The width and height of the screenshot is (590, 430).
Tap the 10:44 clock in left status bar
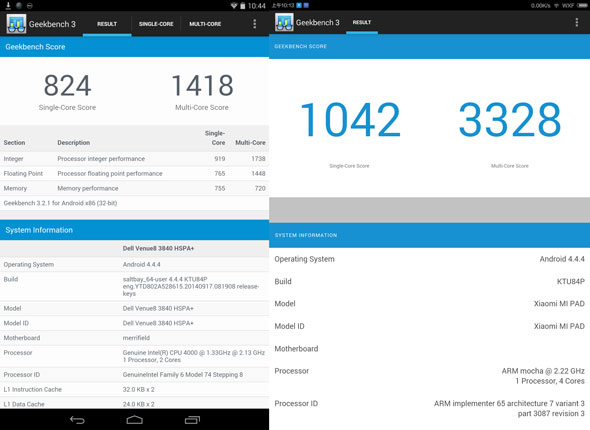coord(257,6)
